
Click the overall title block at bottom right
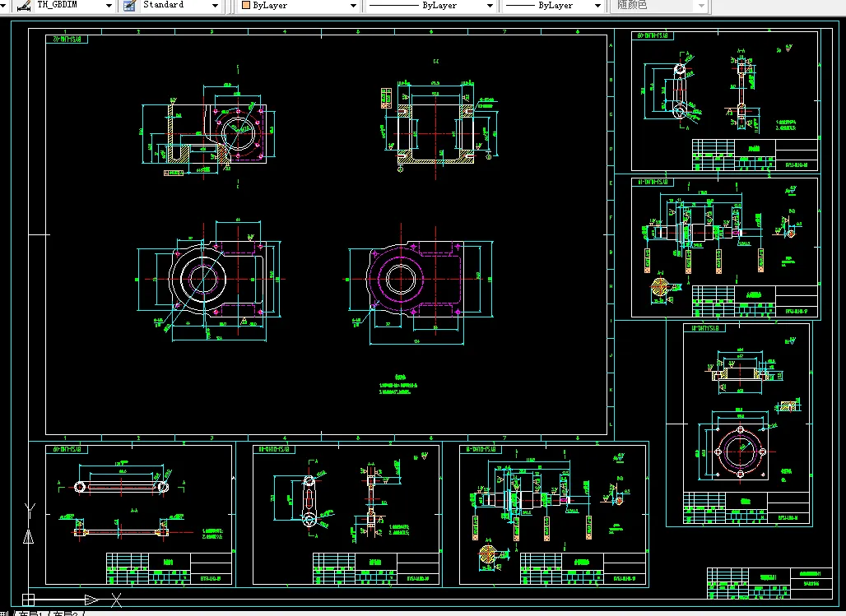pos(770,583)
